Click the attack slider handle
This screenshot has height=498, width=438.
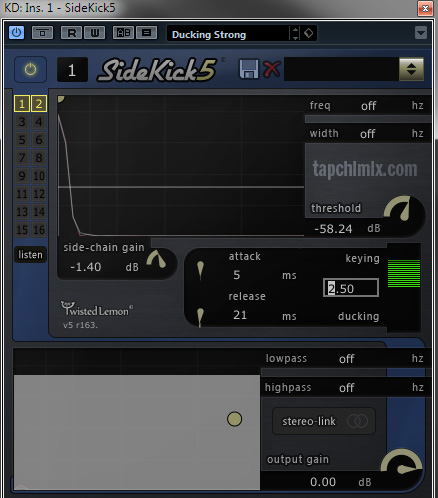[200, 270]
